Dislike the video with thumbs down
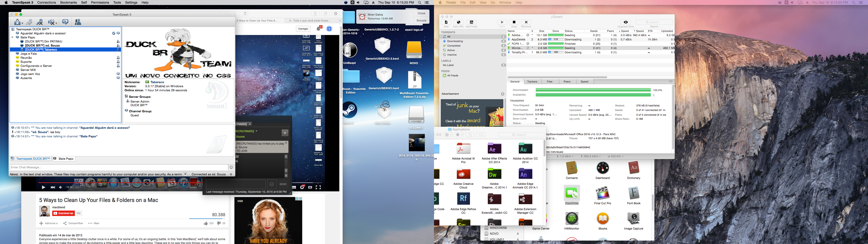 pos(219,223)
